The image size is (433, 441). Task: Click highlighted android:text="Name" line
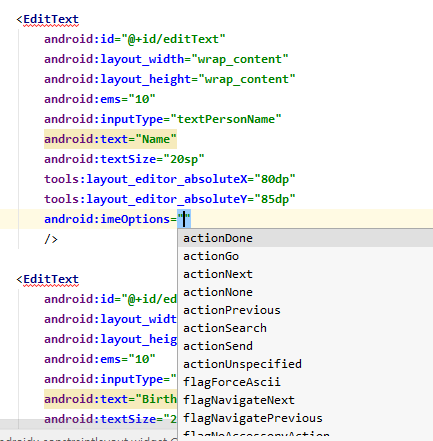click(x=110, y=139)
